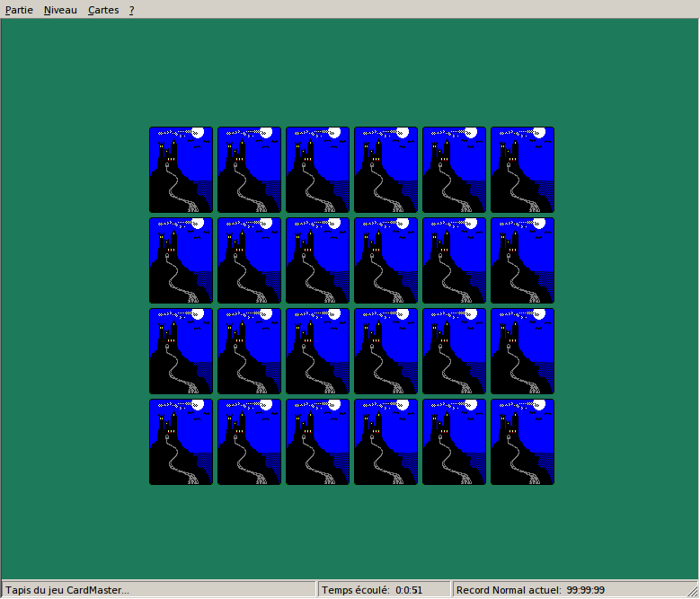Flip the card in row 1, column 2
Screen dimensions: 700x599
249,170
